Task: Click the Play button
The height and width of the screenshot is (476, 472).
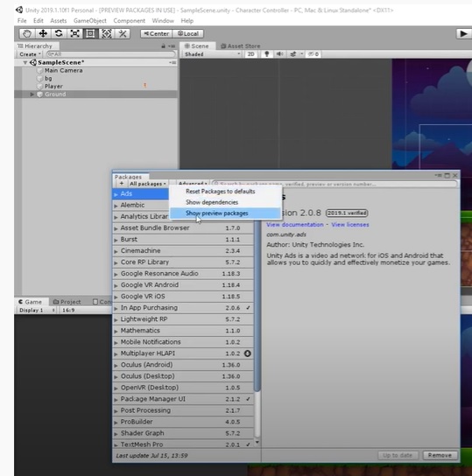Action: coord(463,34)
